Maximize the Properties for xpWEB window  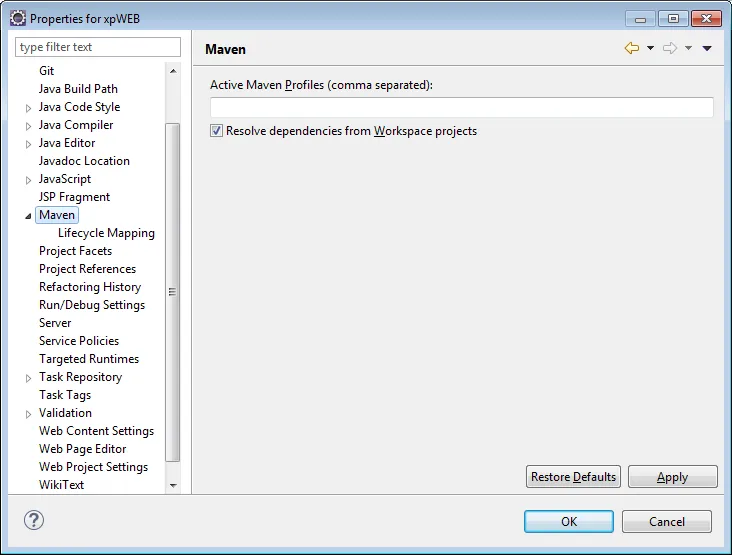tap(673, 19)
